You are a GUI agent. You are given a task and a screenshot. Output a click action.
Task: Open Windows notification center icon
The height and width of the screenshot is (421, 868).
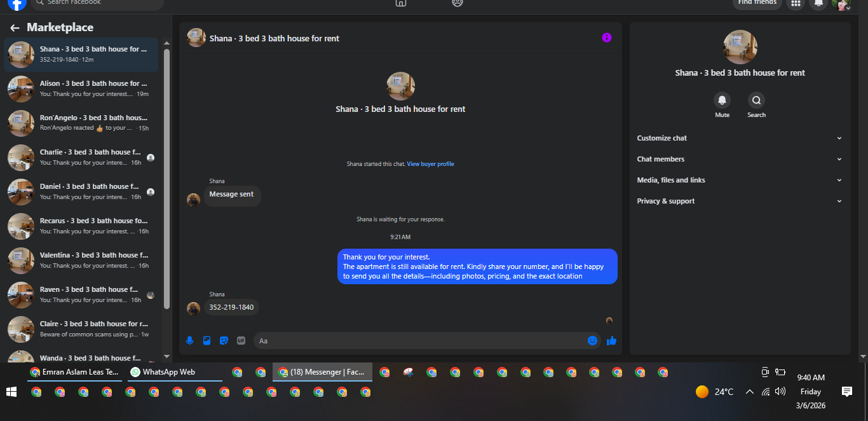click(846, 392)
